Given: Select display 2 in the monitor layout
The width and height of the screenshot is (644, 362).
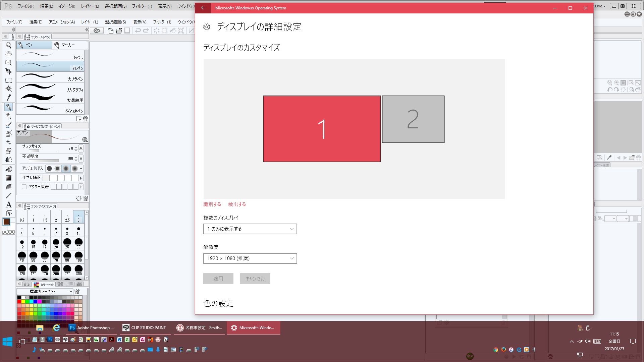Looking at the screenshot, I should [x=413, y=119].
